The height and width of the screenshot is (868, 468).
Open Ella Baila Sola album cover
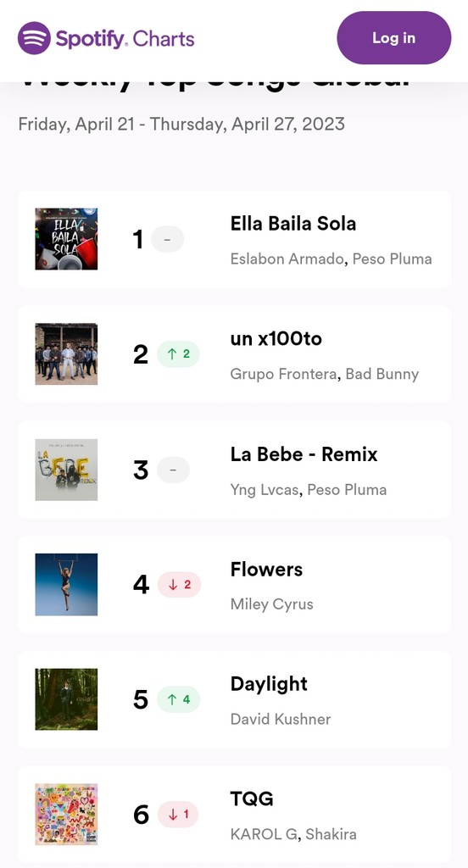coord(66,239)
